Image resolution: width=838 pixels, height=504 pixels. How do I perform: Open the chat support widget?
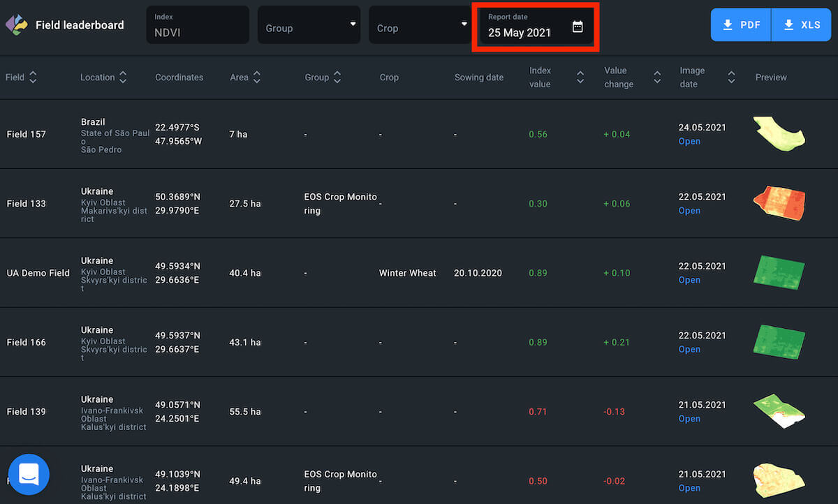(x=29, y=475)
